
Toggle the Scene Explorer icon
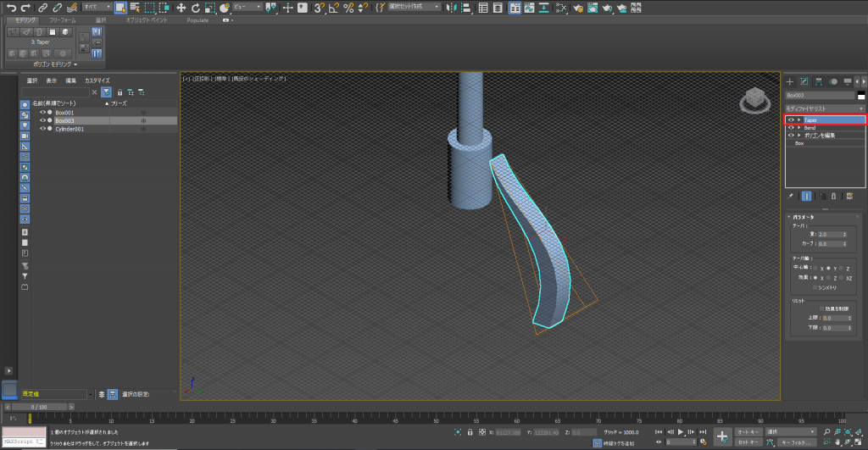coord(483,8)
